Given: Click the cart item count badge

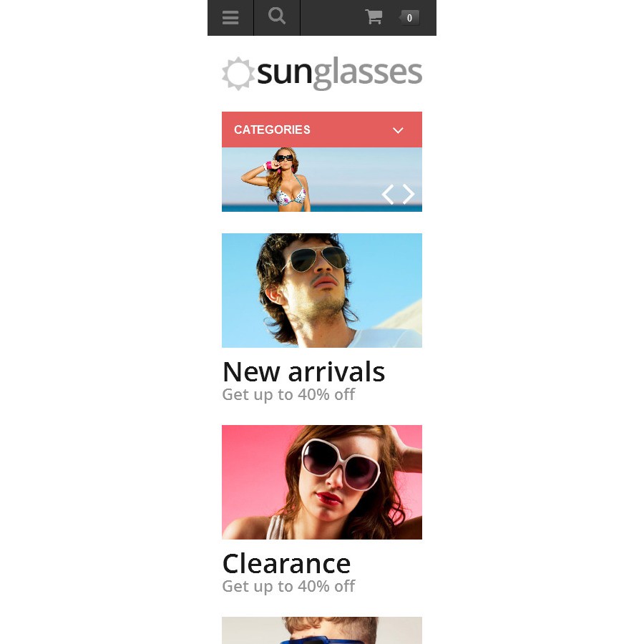Looking at the screenshot, I should coord(409,18).
